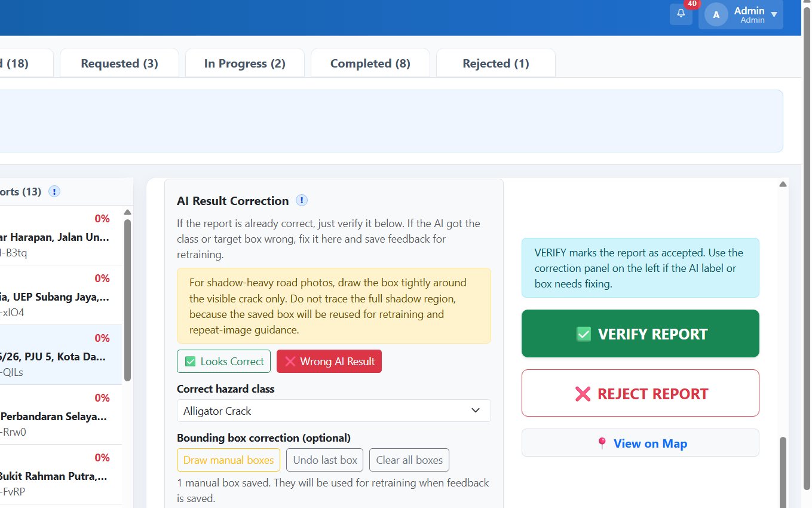Switch to the Requested (3) tab

click(119, 63)
